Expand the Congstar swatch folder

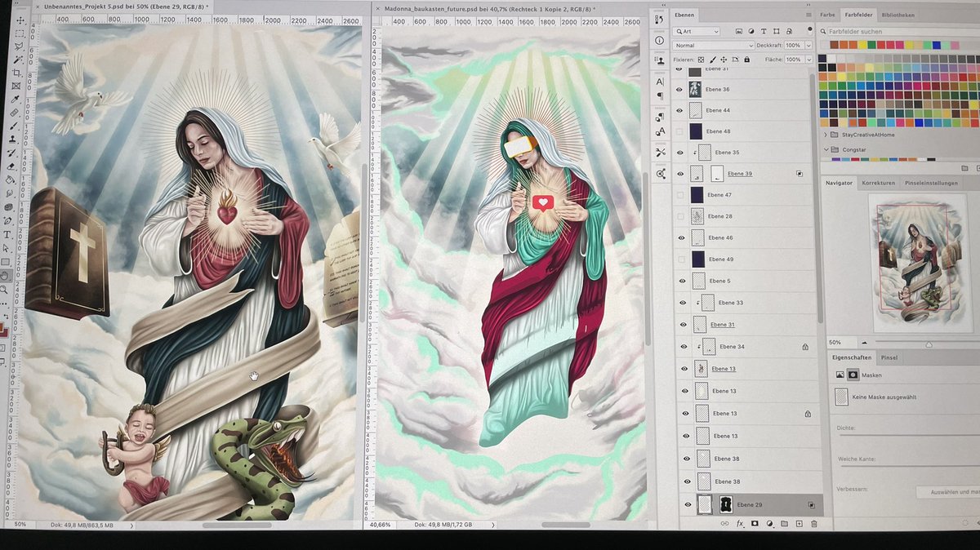coord(826,149)
